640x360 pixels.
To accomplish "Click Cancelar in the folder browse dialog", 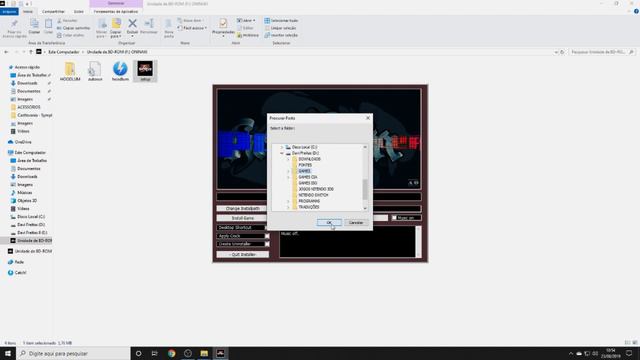I will coord(356,222).
